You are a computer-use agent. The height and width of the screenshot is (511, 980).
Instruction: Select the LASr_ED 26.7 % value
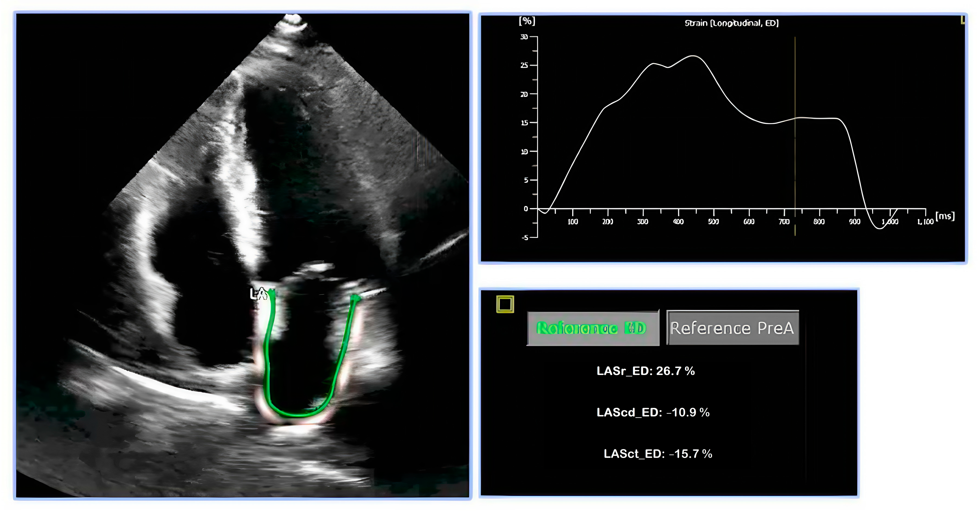point(646,371)
